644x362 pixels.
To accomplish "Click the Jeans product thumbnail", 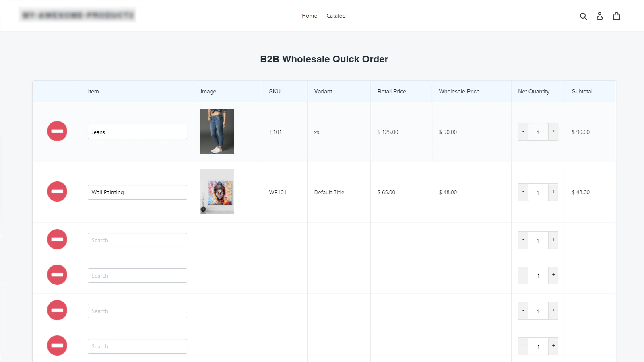I will 217,131.
